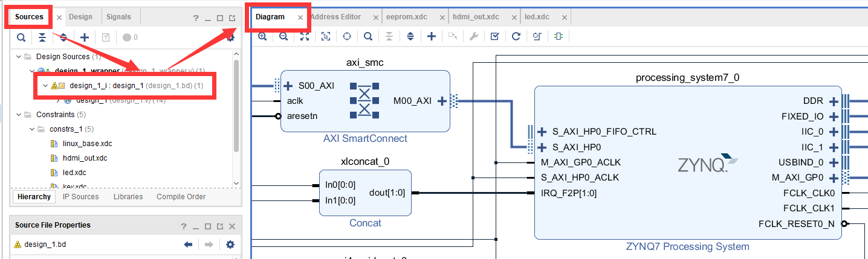
Task: Validate design using the checkmark icon
Action: [494, 36]
